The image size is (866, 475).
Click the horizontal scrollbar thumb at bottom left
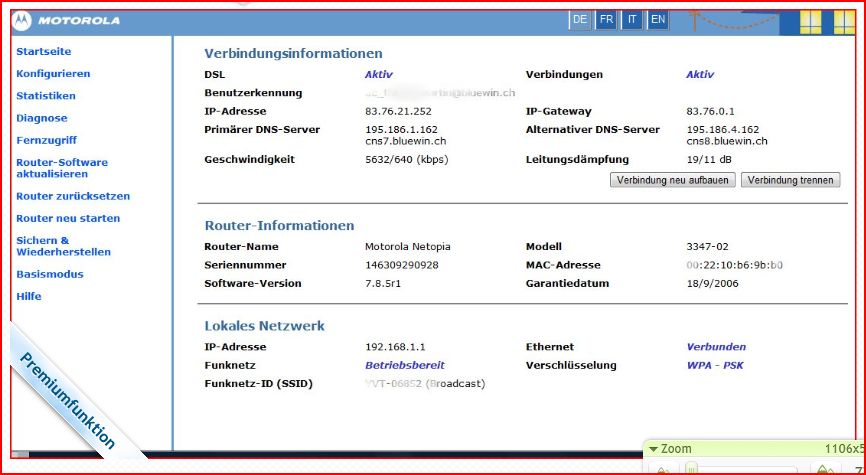[x=20, y=455]
